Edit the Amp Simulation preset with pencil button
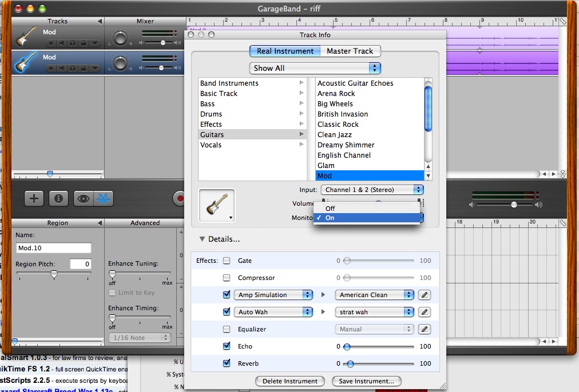This screenshot has width=579, height=392. 425,295
